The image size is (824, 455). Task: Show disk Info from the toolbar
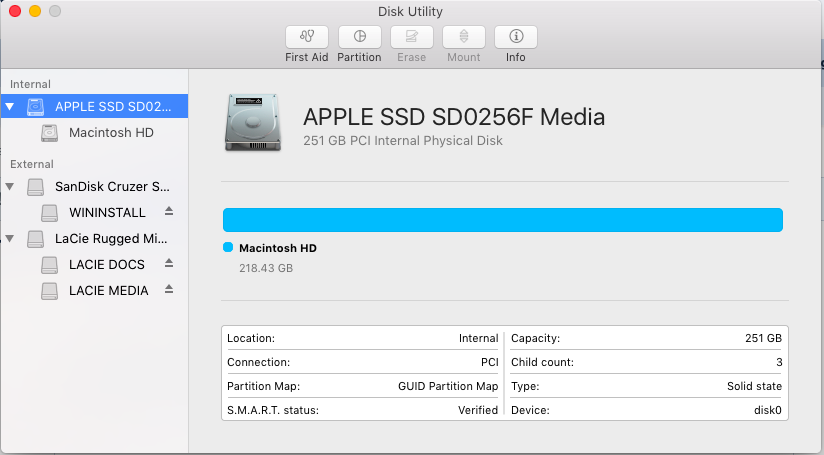(x=516, y=37)
